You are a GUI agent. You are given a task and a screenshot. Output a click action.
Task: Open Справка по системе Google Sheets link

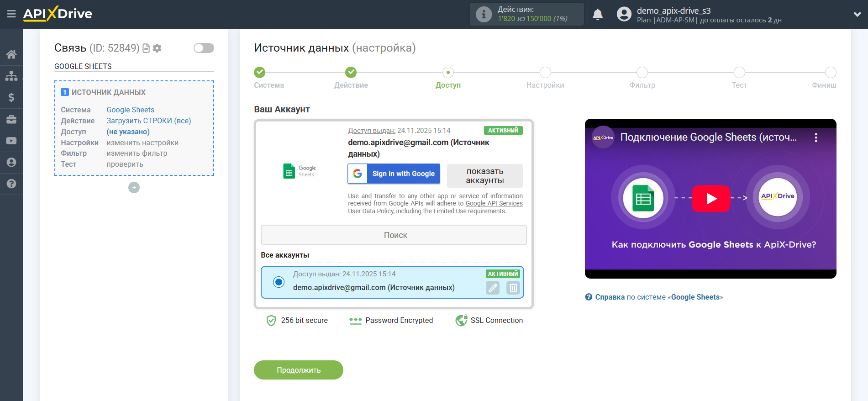(x=659, y=297)
